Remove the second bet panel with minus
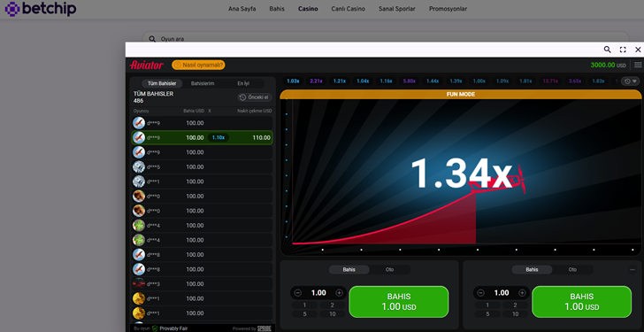 coord(632,269)
